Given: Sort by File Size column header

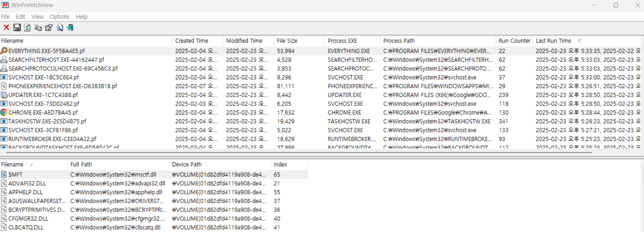Looking at the screenshot, I should coord(299,41).
